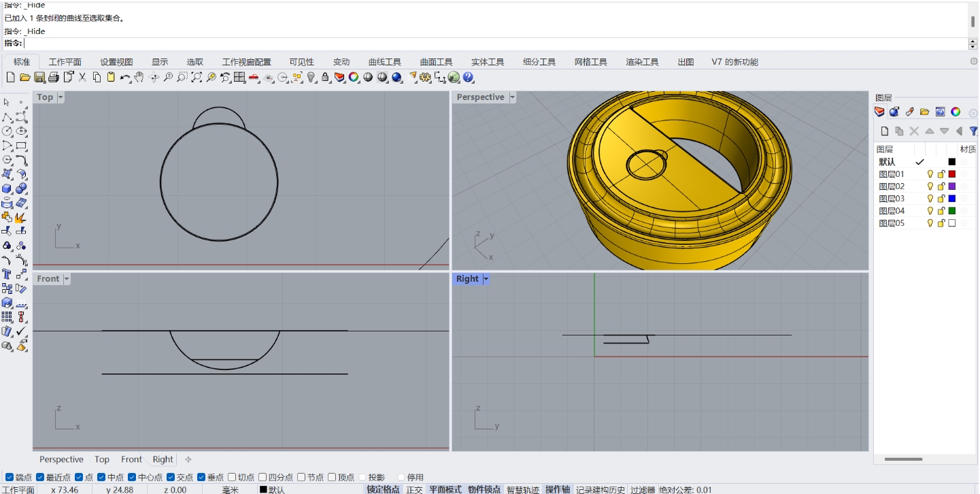Select the Perspective viewport tab at bottom
This screenshot has width=980, height=494.
61,459
